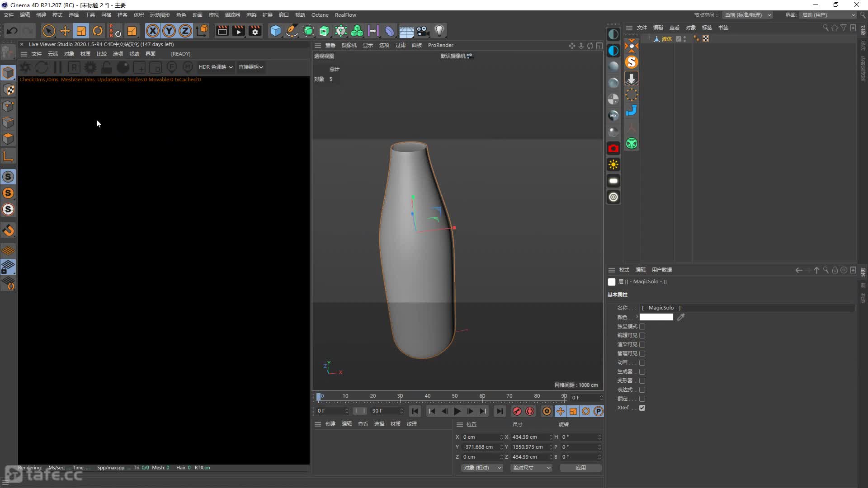Activate the Move tool
Viewport: 868px width, 488px height.
click(x=65, y=31)
